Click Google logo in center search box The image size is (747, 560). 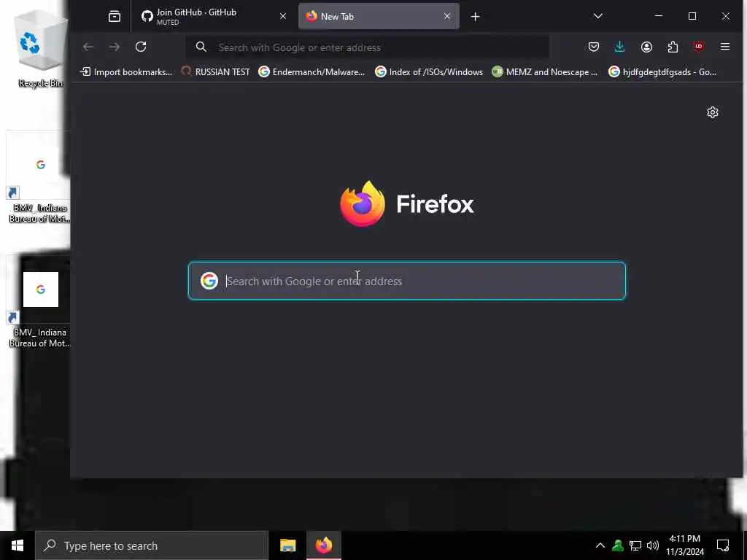(x=209, y=281)
